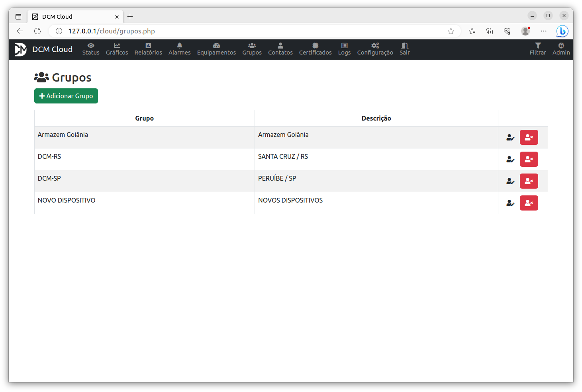Edit the DCM-SP group members
The image size is (582, 392).
(510, 181)
